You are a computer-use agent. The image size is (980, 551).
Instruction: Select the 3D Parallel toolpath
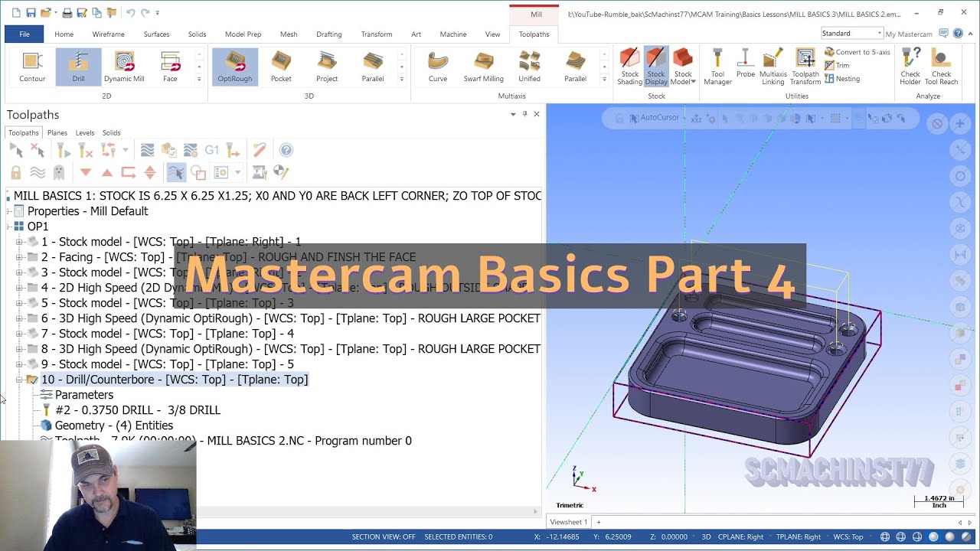373,67
